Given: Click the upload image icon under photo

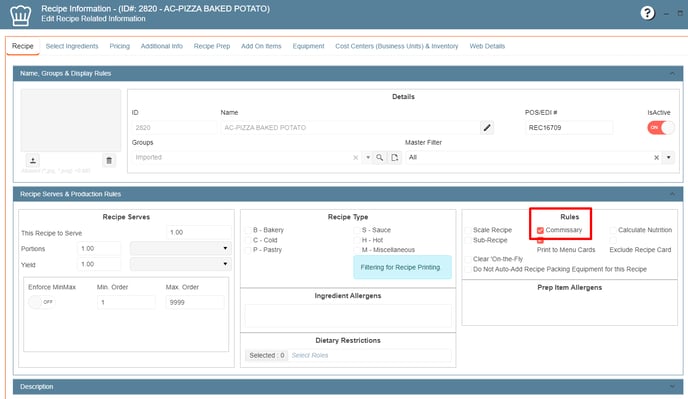Looking at the screenshot, I should 32,160.
